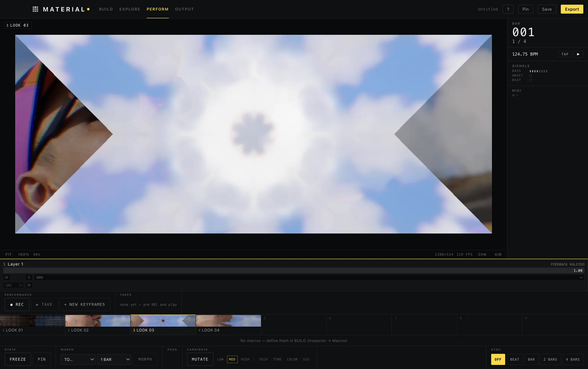Toggle the COLOR candidate filter
Screen dimensions: 588x369
coord(292,359)
